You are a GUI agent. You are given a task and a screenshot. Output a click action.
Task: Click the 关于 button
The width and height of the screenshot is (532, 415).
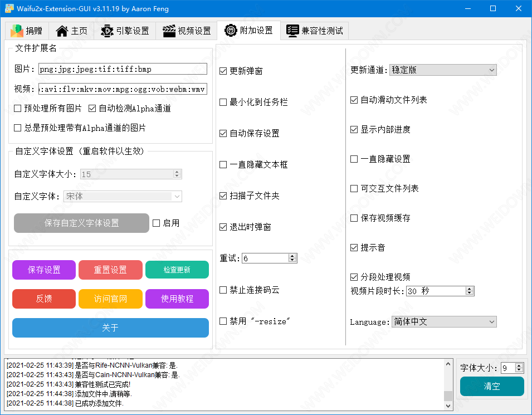point(111,328)
